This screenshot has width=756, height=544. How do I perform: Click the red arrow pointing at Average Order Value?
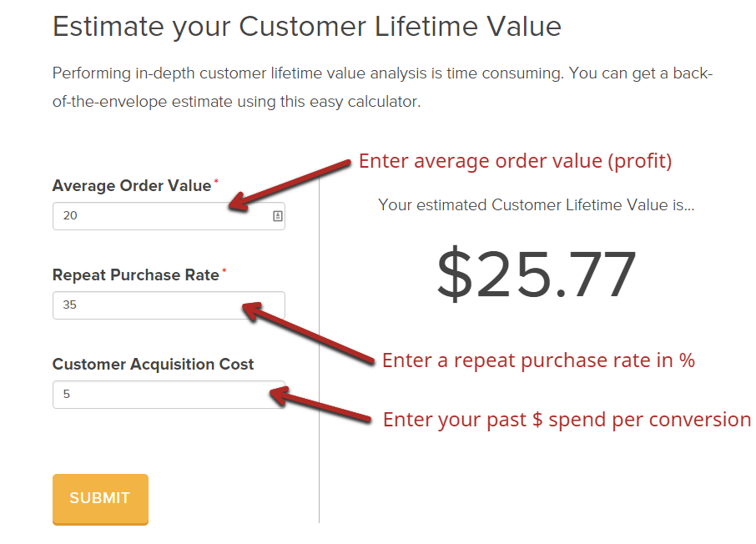click(290, 184)
